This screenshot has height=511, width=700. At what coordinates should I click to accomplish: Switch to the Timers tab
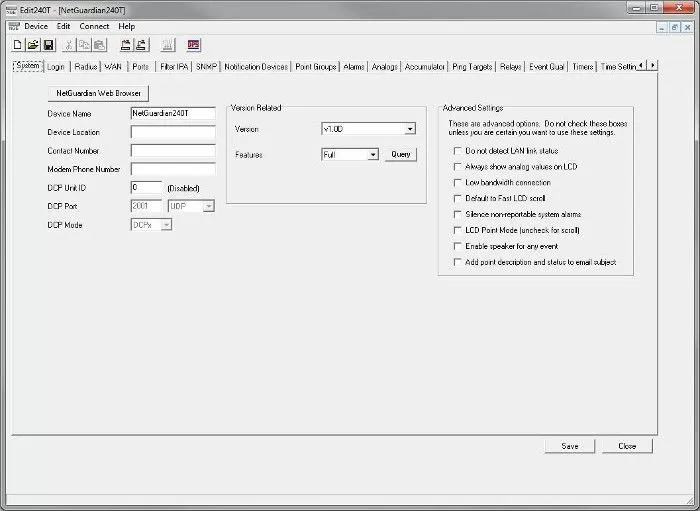click(583, 67)
